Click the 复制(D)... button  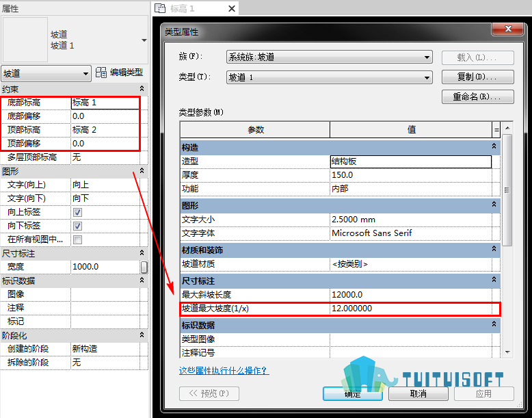(x=478, y=77)
